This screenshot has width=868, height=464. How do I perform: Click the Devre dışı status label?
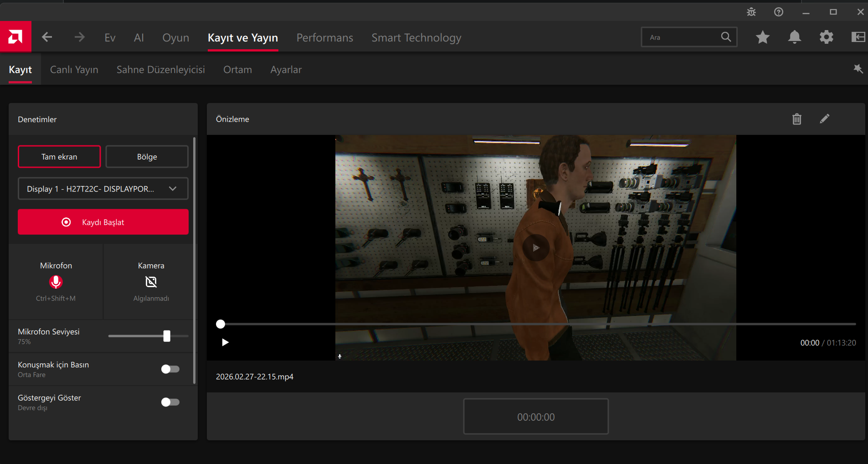coord(32,408)
